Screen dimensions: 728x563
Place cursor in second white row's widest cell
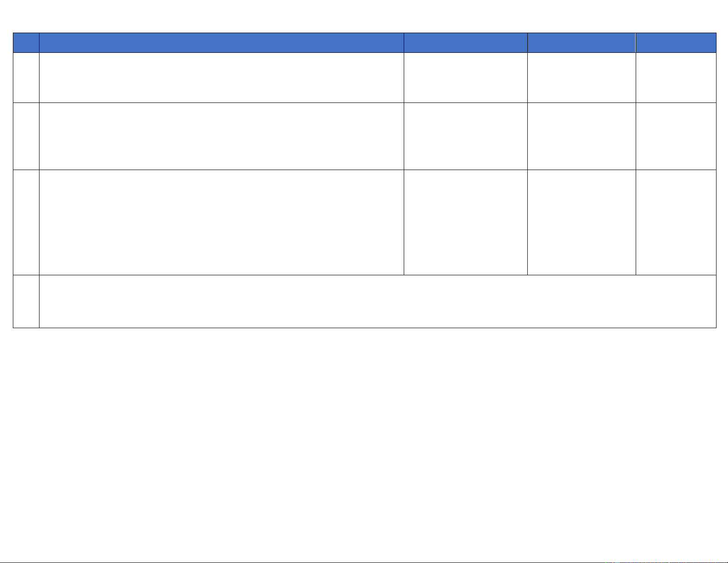click(221, 136)
